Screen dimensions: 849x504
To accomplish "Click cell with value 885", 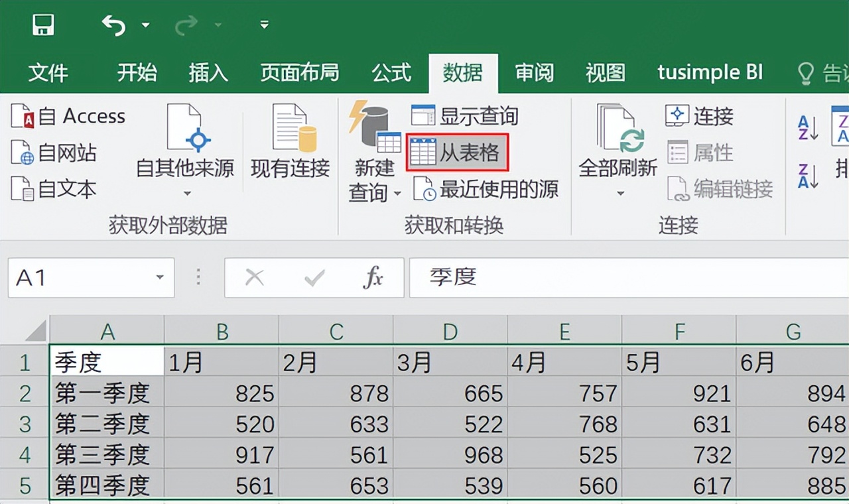I will point(793,485).
